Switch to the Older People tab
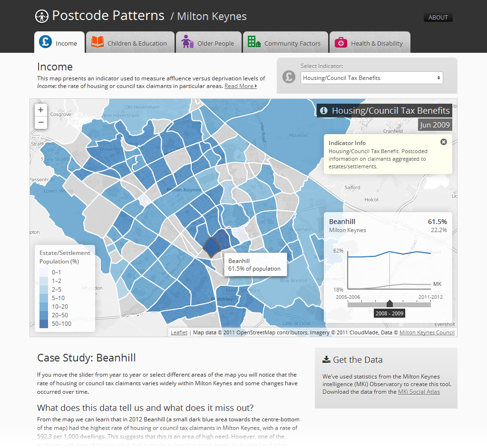487x448 pixels. tap(209, 42)
